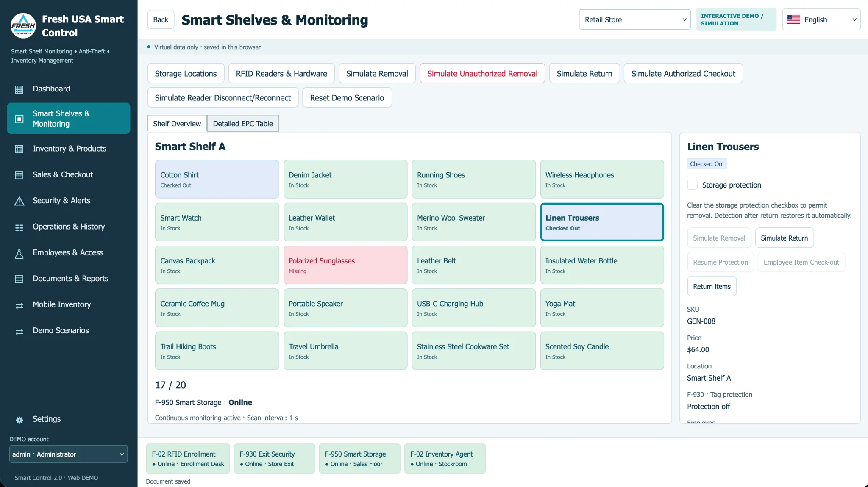The width and height of the screenshot is (868, 487).
Task: Click Simulate Authorized Checkout button
Action: 683,73
